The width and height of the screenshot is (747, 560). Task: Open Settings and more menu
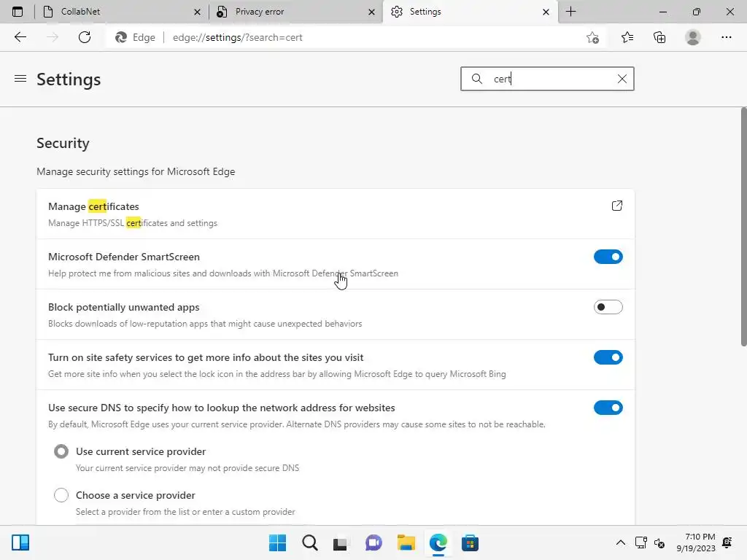[x=727, y=37]
